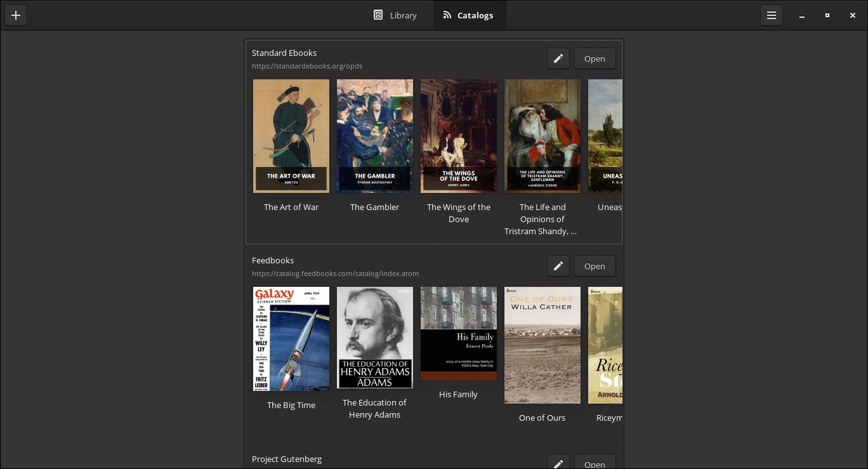Choose the Tristram Shandy book cover
The image size is (868, 469).
tap(542, 136)
